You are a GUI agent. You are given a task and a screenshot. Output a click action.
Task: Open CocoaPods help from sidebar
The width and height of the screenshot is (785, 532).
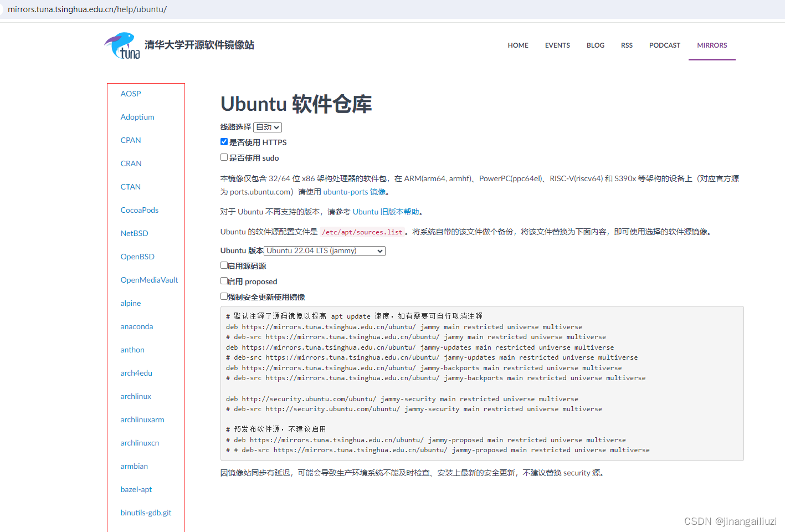[140, 210]
